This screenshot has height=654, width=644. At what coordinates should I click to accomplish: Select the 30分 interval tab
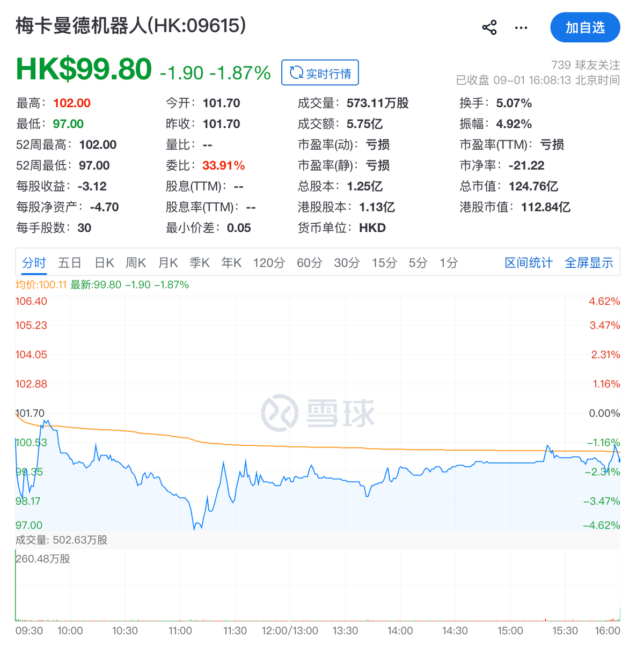tap(347, 263)
